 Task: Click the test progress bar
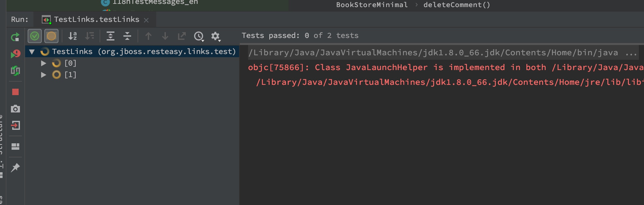click(x=442, y=44)
